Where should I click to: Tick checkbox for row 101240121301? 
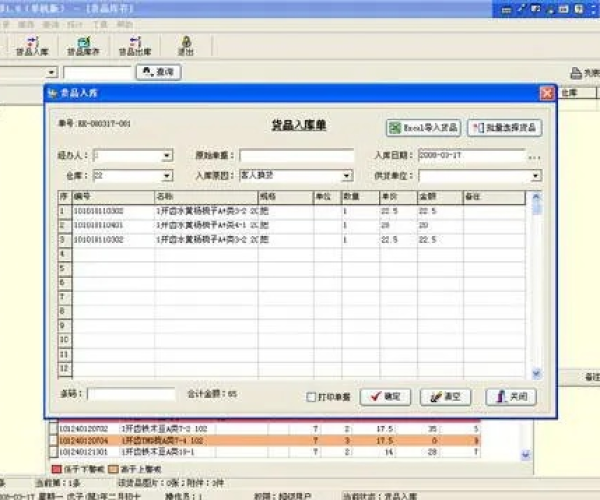(x=54, y=452)
